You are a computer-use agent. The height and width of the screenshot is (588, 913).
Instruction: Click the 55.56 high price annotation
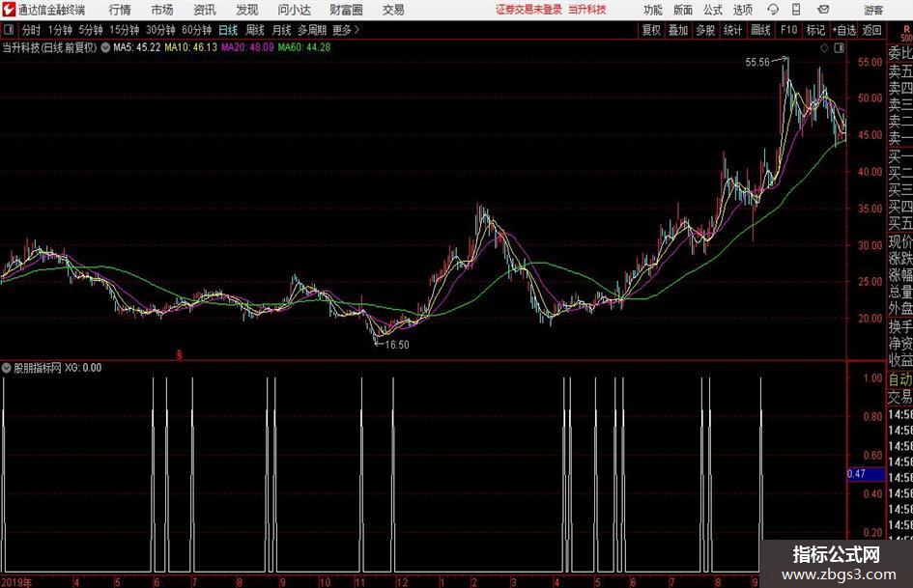(x=757, y=63)
